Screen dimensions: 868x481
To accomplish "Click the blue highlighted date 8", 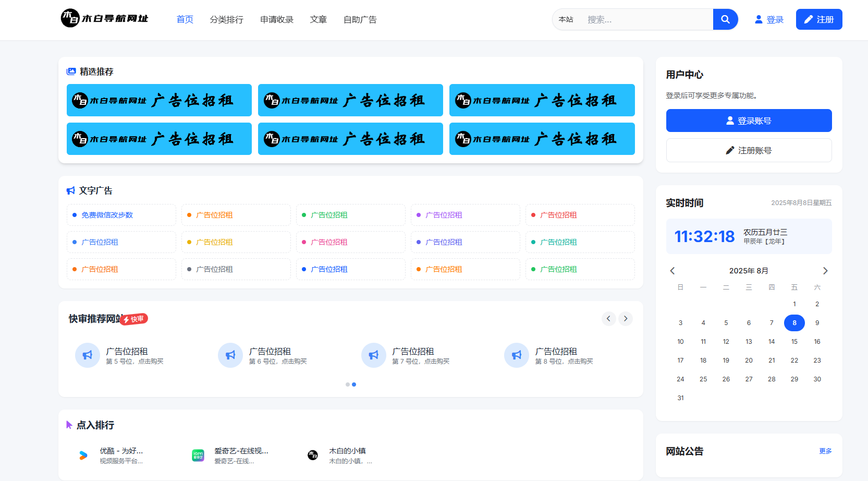I will (x=794, y=322).
